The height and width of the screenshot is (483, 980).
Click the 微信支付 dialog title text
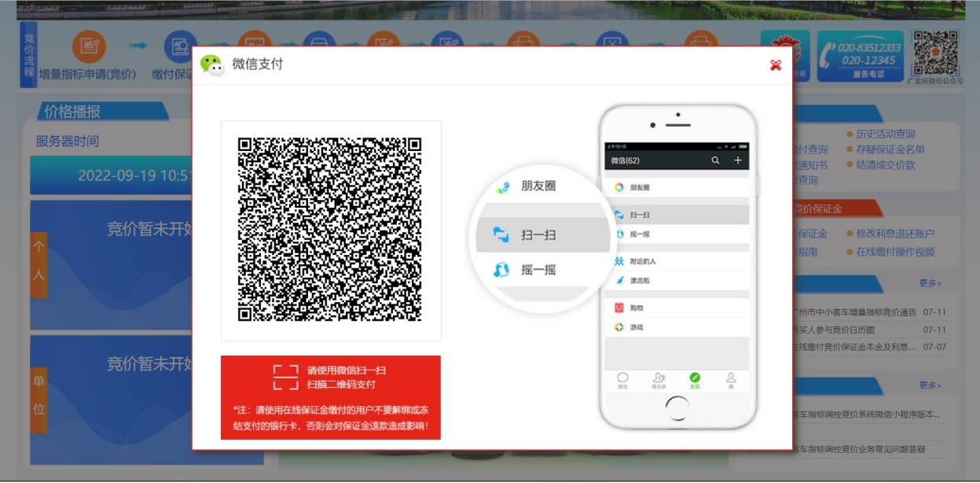click(x=258, y=65)
